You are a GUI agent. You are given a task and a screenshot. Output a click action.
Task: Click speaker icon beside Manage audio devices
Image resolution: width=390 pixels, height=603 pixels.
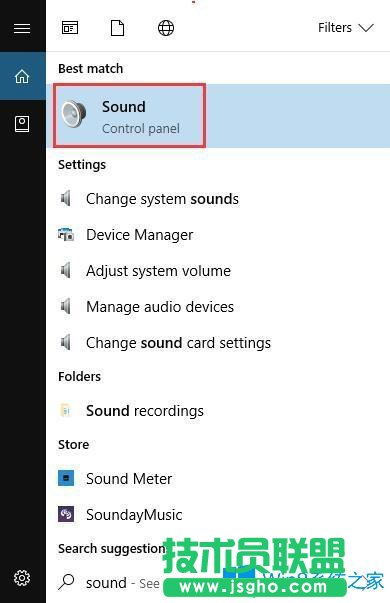(66, 306)
